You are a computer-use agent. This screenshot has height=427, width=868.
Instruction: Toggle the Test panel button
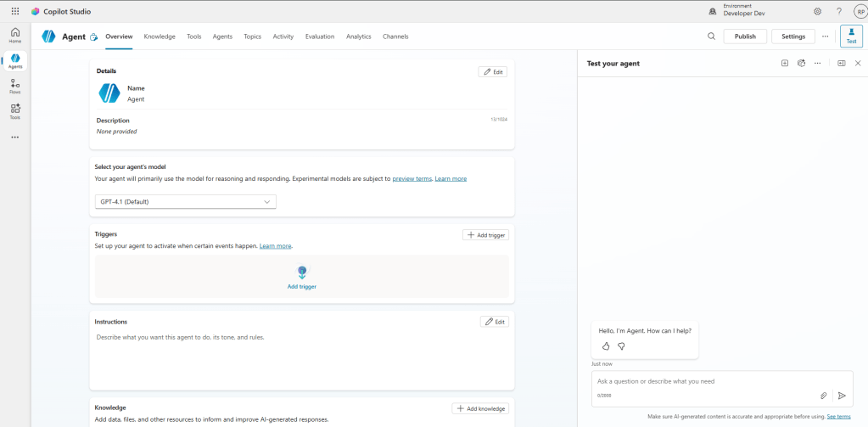coord(851,37)
